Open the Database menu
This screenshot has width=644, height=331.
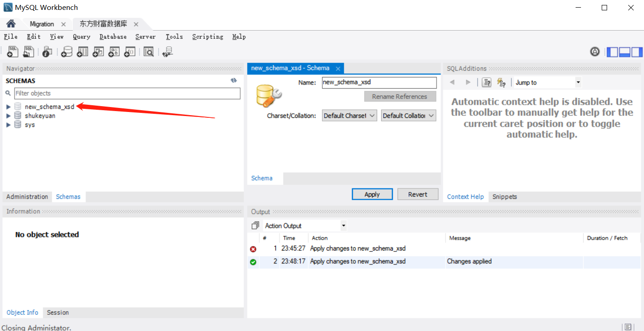(113, 37)
